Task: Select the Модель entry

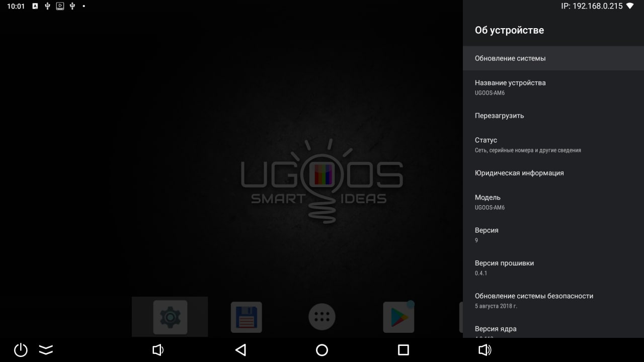Action: tap(553, 202)
